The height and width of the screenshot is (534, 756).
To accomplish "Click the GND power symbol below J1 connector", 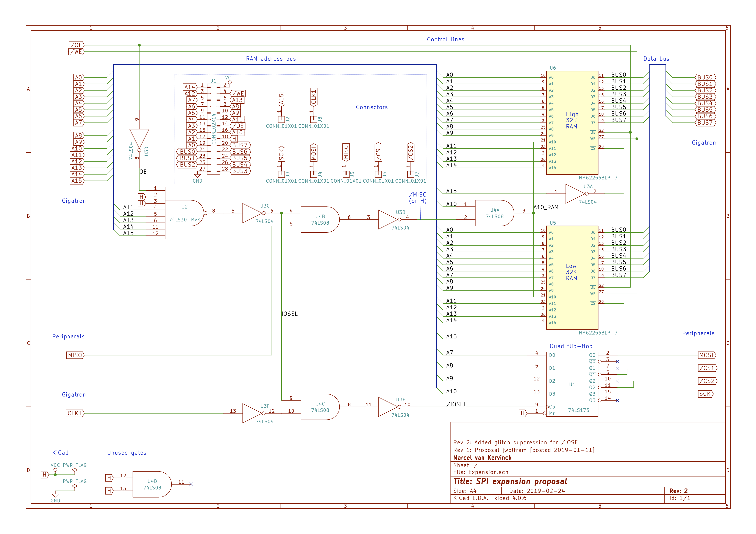I will pyautogui.click(x=198, y=176).
